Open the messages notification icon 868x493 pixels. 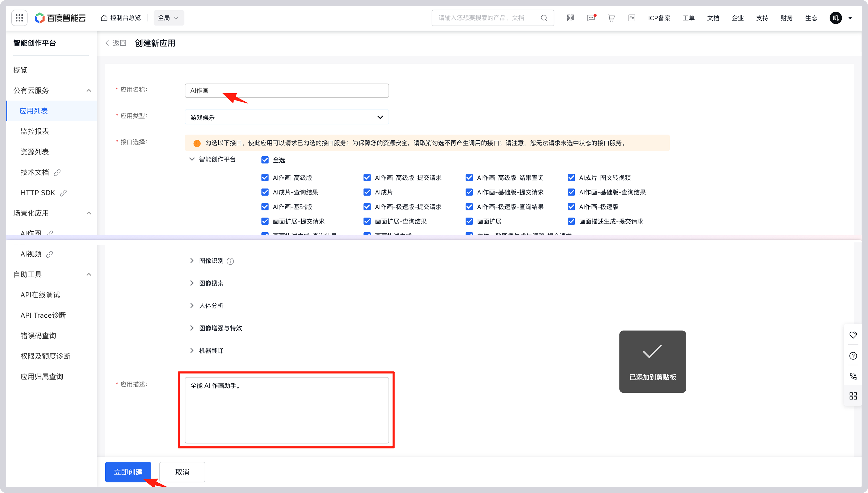[591, 18]
